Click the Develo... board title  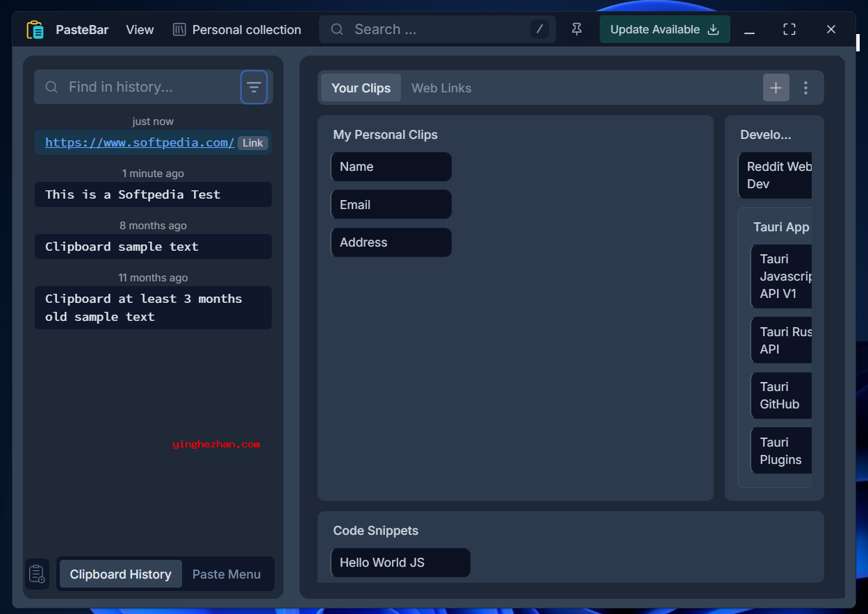pos(766,135)
